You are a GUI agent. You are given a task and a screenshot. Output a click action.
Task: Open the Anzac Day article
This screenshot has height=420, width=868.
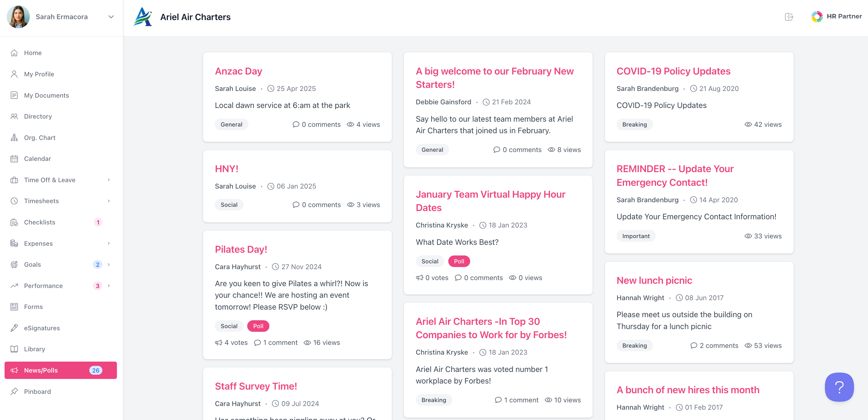pos(238,71)
